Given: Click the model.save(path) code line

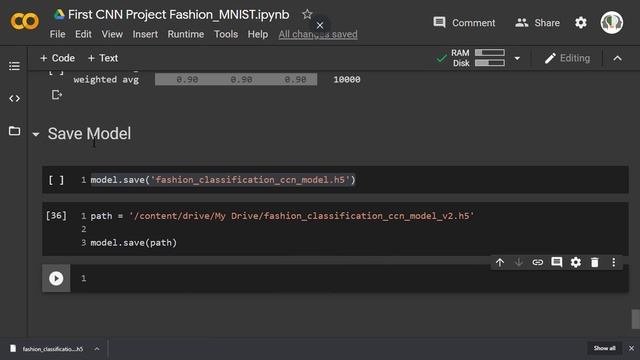Looking at the screenshot, I should pos(133,242).
